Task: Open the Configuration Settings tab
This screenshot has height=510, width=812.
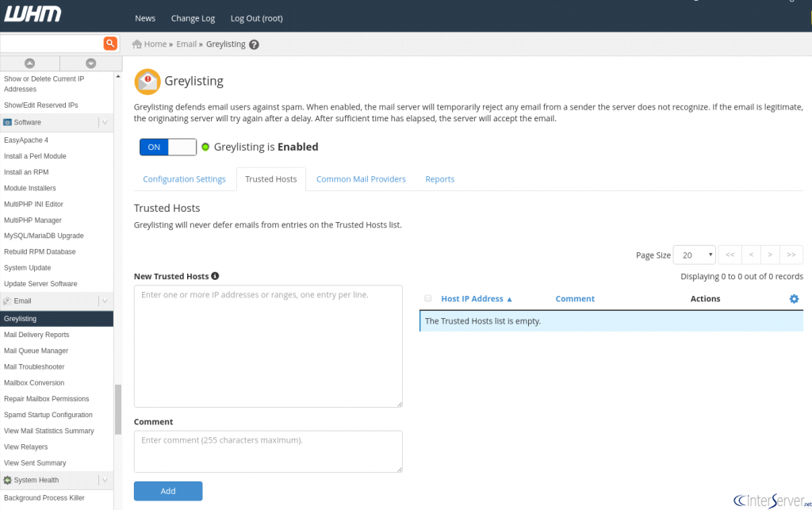Action: point(184,179)
